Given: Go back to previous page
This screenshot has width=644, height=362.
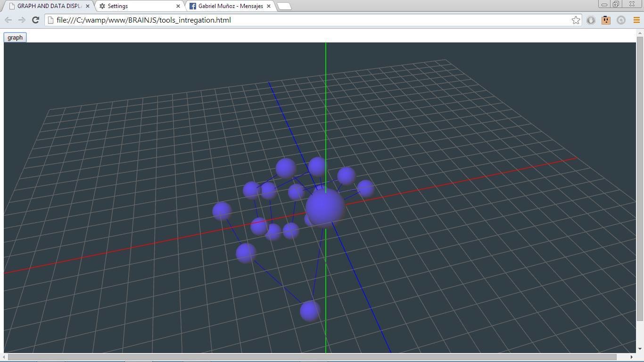Looking at the screenshot, I should coord(8,20).
